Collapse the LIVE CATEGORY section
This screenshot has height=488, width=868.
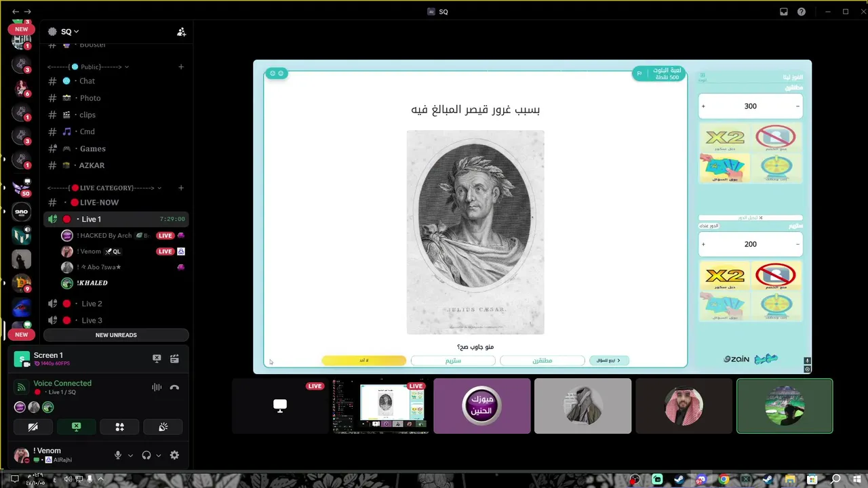coord(105,188)
